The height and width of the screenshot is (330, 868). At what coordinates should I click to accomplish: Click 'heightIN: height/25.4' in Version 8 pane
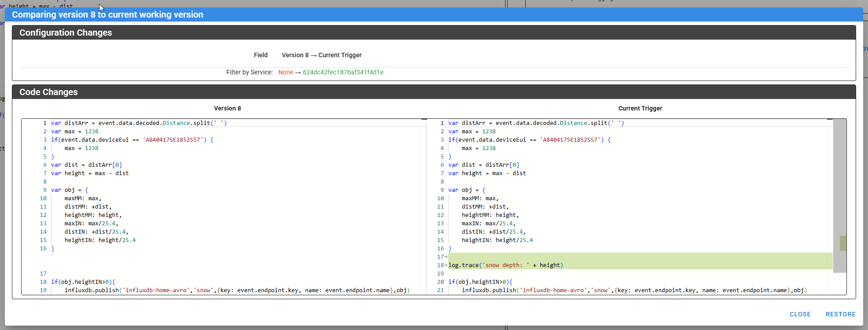100,240
